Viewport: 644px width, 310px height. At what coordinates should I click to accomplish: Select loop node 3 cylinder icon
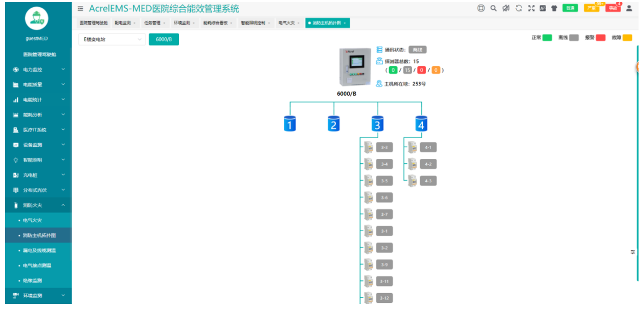tap(377, 124)
